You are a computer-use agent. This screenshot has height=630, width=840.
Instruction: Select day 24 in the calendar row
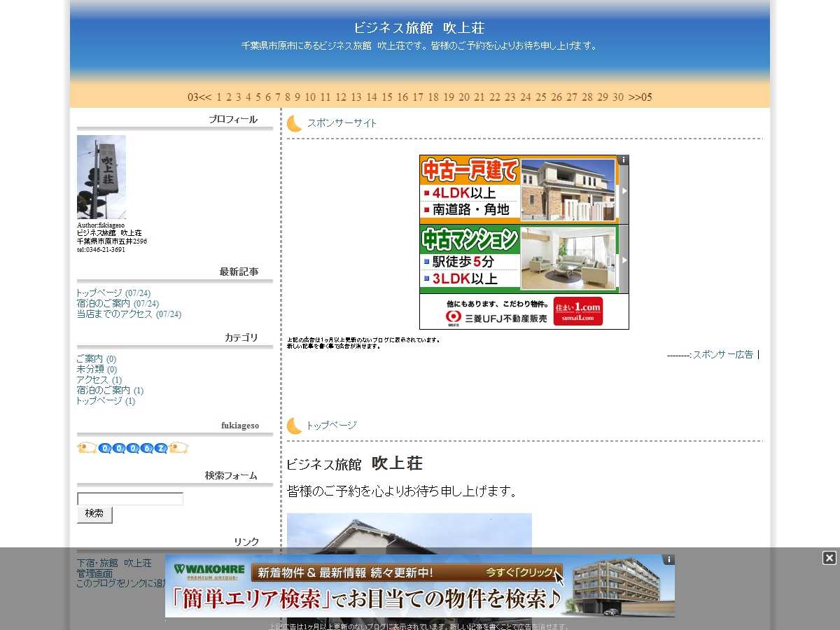[526, 97]
